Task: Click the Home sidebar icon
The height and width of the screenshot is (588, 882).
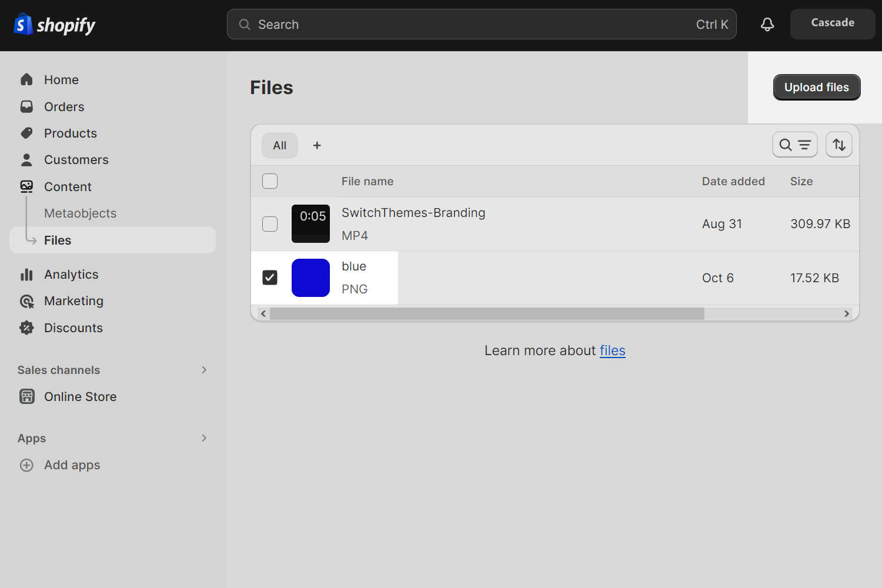Action: click(x=26, y=79)
